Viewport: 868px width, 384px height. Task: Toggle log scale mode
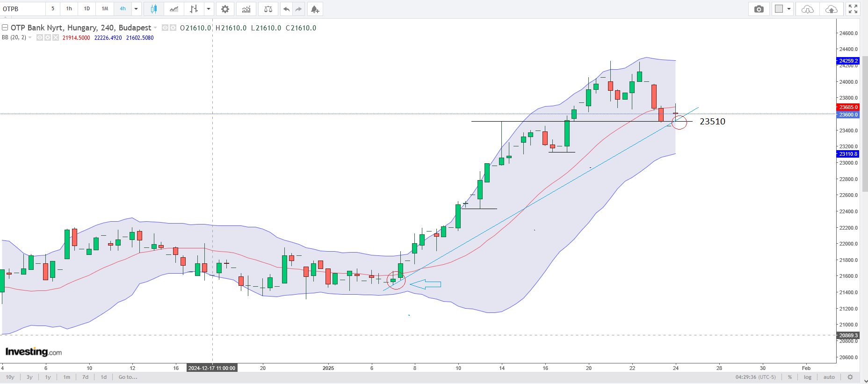click(x=808, y=377)
